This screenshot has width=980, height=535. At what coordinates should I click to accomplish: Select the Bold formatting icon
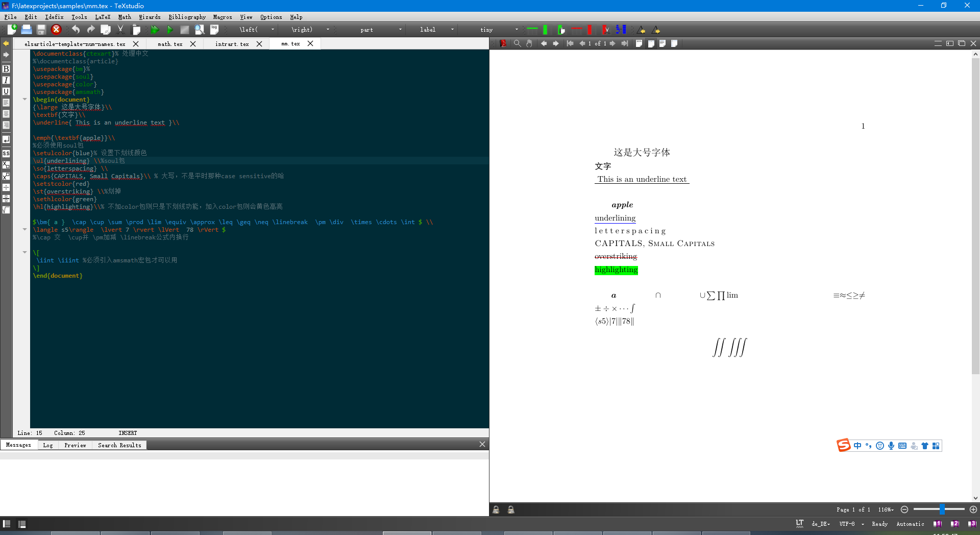[6, 68]
